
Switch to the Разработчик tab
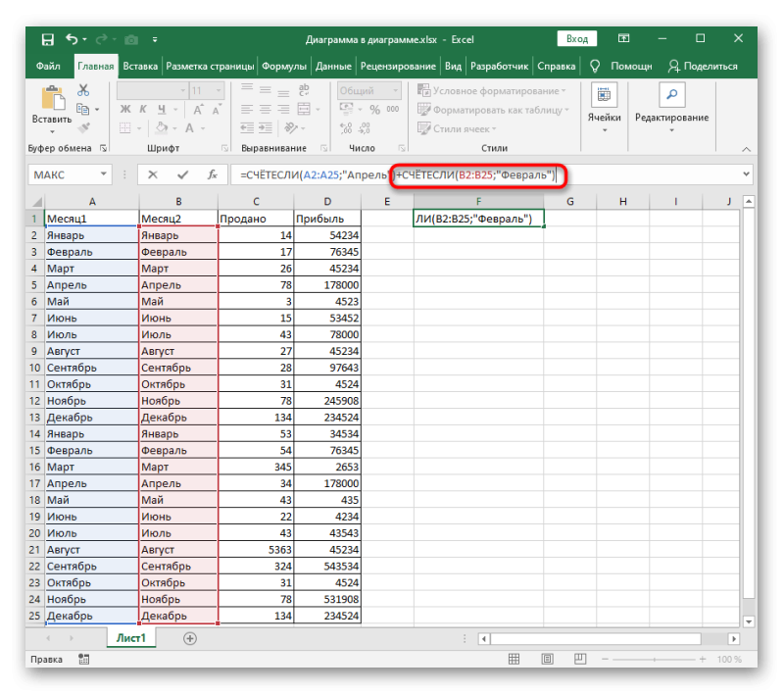[499, 66]
